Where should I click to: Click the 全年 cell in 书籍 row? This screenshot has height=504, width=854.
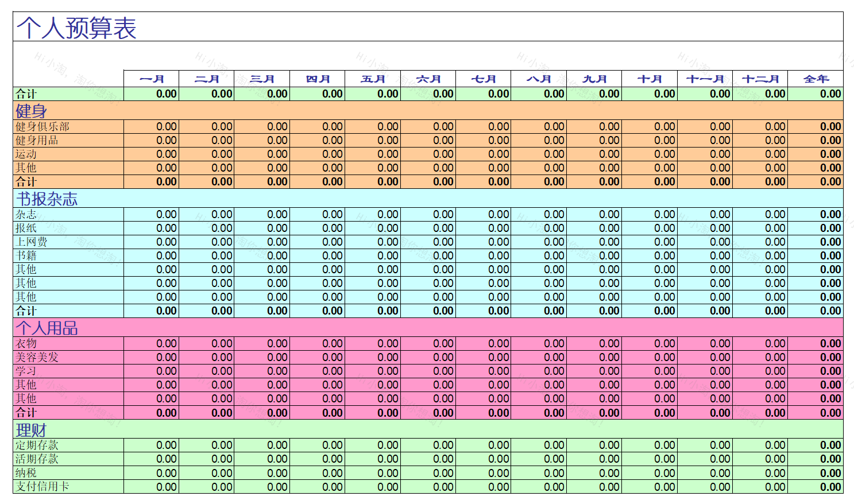coord(816,255)
